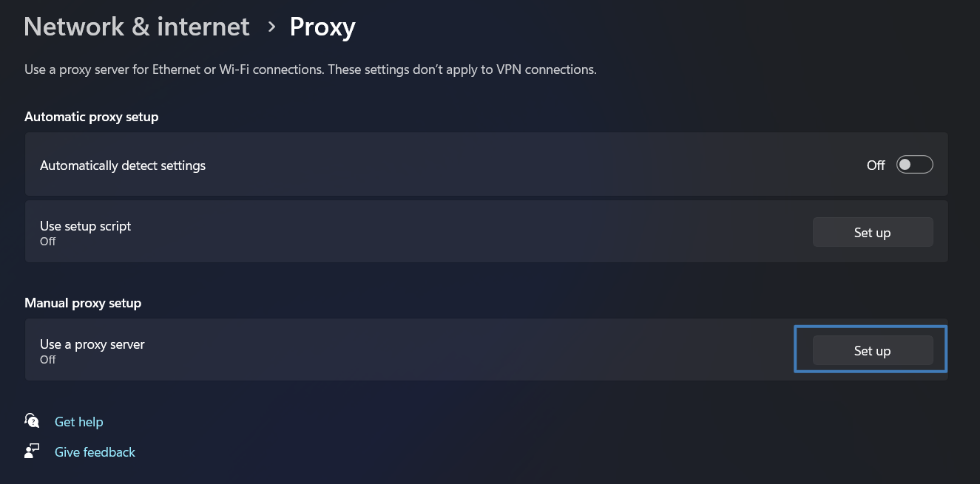Image resolution: width=980 pixels, height=484 pixels.
Task: Click the Give feedback person icon
Action: (x=32, y=451)
